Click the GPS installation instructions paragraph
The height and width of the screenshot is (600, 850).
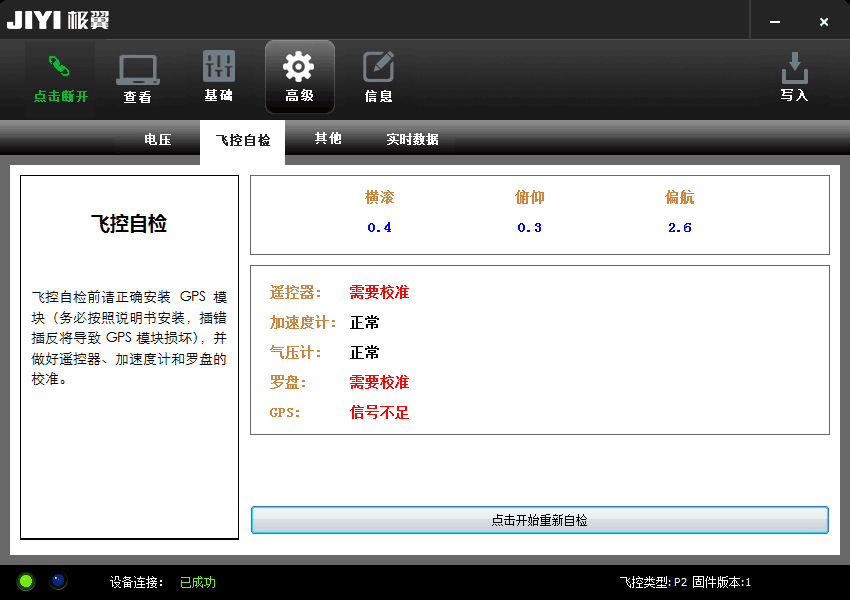(129, 338)
